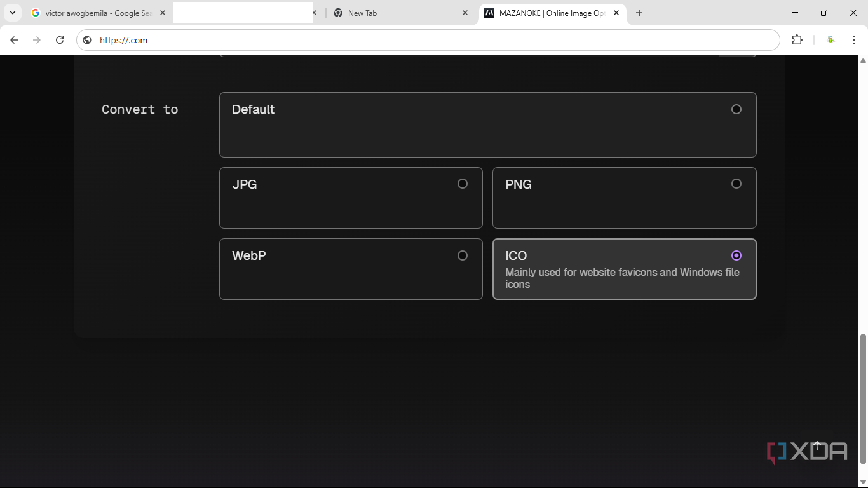Select the WebP format radio button
This screenshot has width=868, height=488.
463,255
